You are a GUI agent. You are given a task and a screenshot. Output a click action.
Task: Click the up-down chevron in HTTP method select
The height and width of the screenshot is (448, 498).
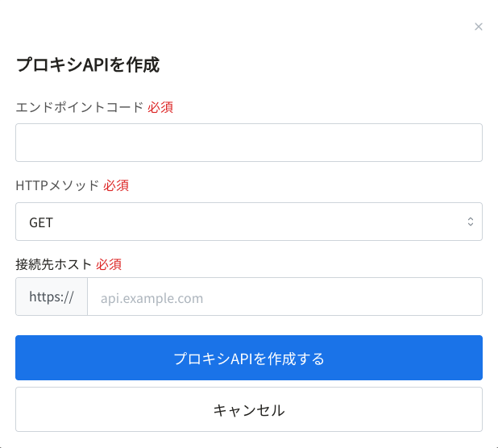(471, 222)
